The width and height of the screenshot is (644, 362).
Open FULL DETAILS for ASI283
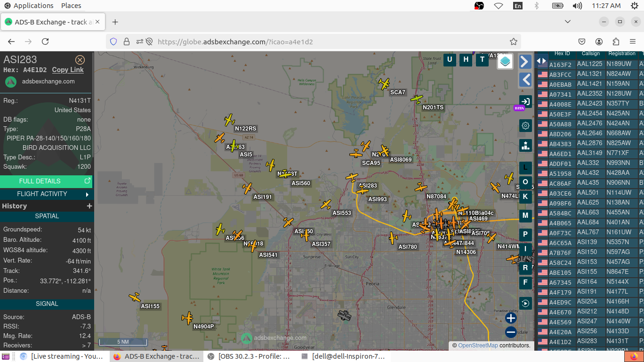click(x=46, y=181)
